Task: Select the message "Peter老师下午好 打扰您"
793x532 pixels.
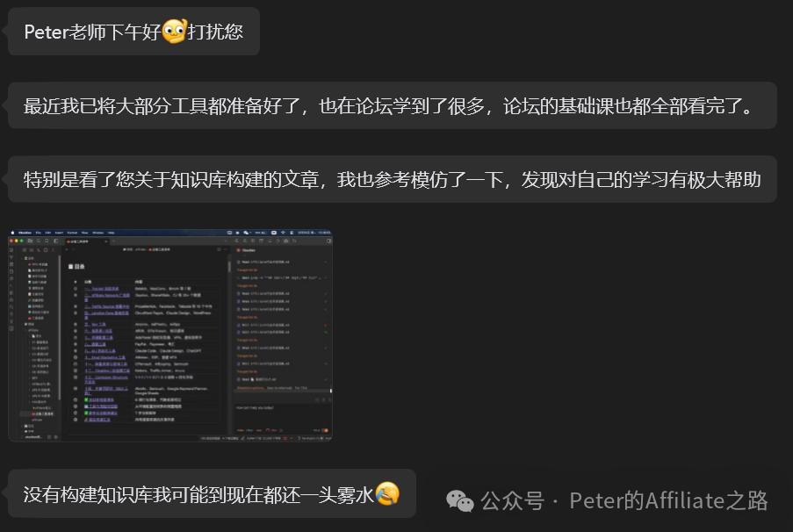Action: click(133, 32)
